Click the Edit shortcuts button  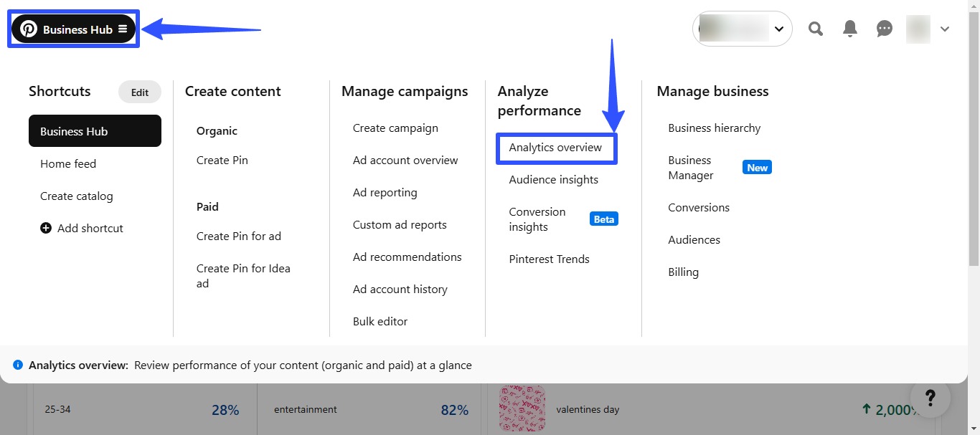[140, 92]
